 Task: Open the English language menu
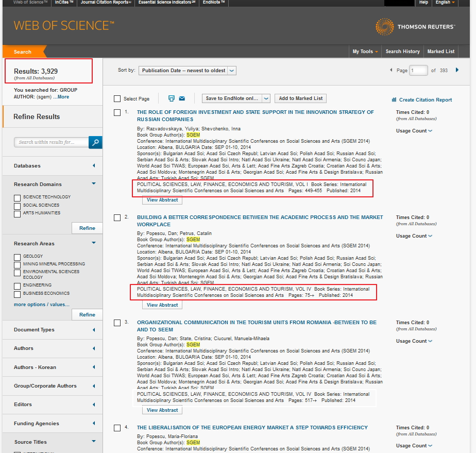coord(445,3)
